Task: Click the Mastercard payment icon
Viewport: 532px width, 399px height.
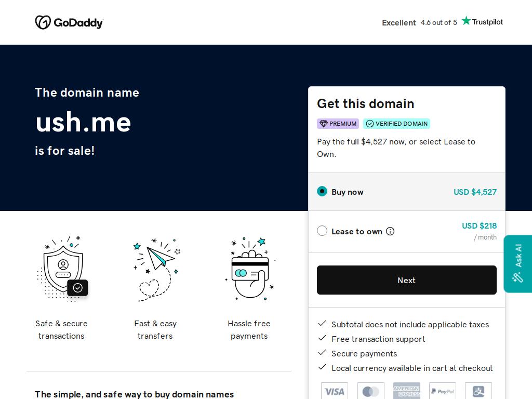Action: pyautogui.click(x=370, y=391)
